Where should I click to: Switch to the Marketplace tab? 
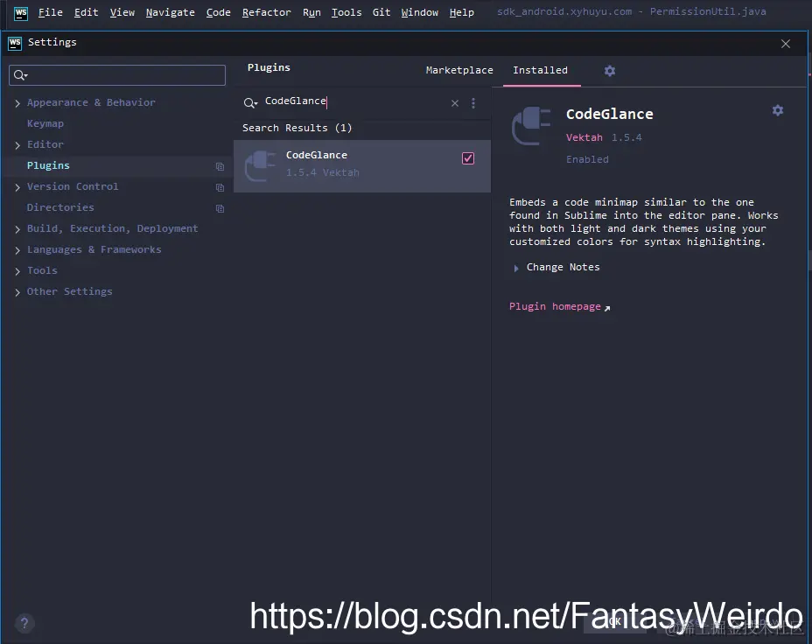click(459, 70)
